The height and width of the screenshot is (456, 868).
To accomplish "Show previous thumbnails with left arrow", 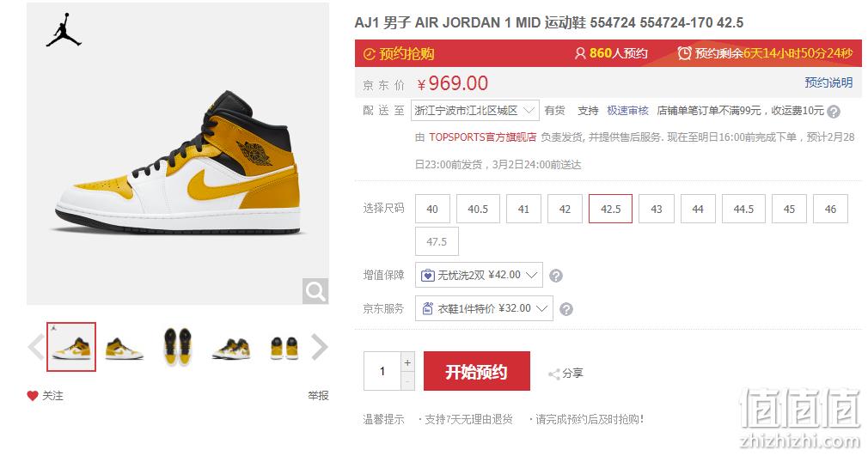I will (x=36, y=347).
